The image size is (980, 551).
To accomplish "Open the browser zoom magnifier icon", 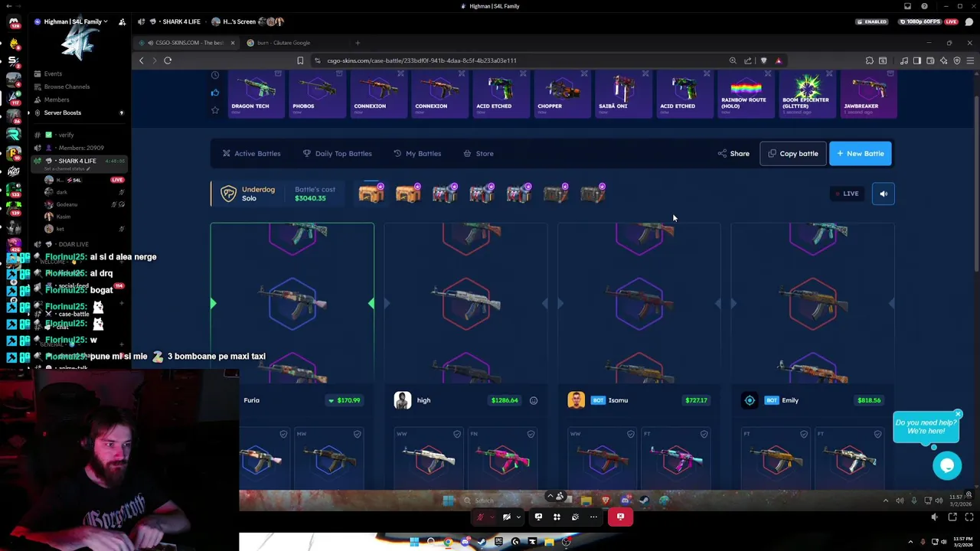I will coord(733,60).
